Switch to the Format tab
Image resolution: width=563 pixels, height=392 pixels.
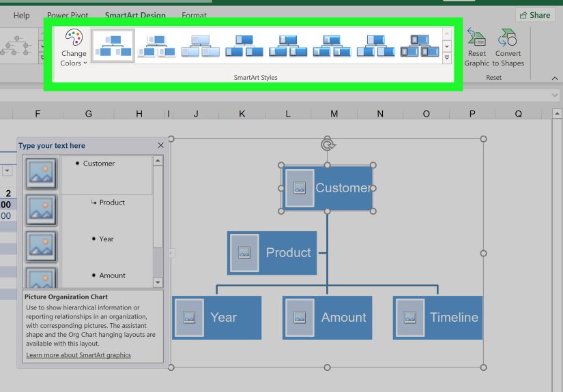[194, 16]
